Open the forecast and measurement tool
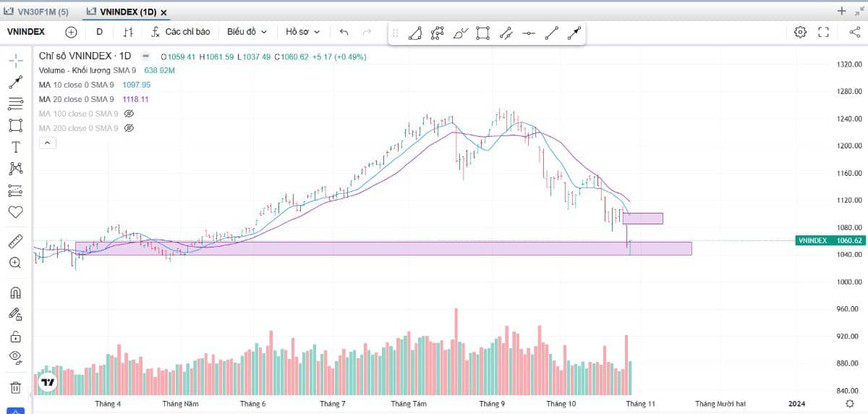868x414 pixels. [x=15, y=190]
